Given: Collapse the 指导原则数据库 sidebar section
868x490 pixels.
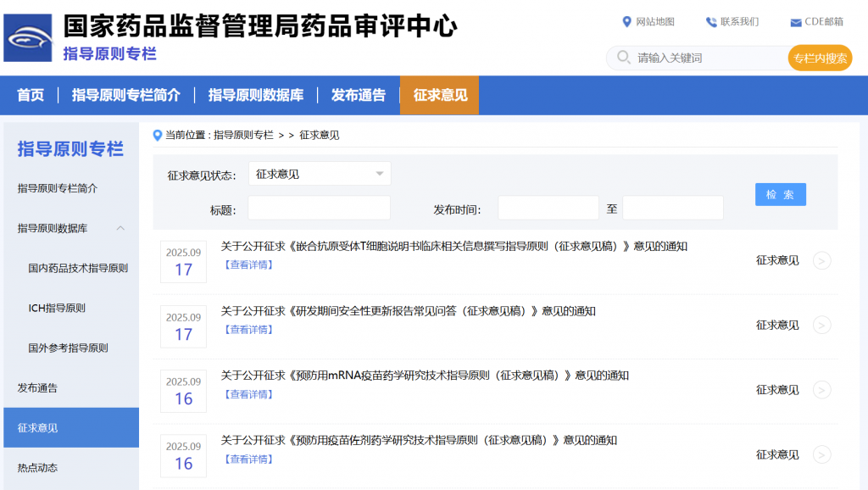Looking at the screenshot, I should point(120,228).
